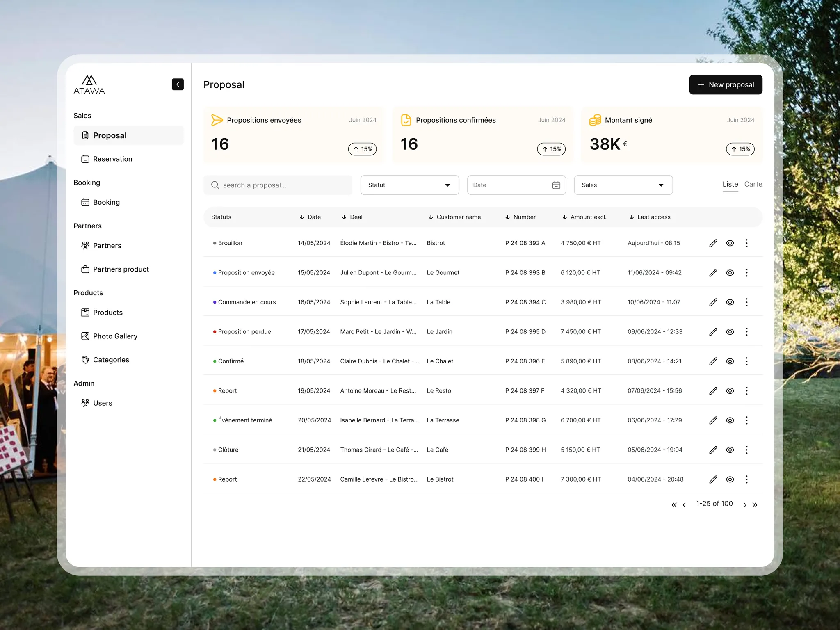Click the ATAWA logo
This screenshot has height=630, width=840.
click(x=89, y=84)
